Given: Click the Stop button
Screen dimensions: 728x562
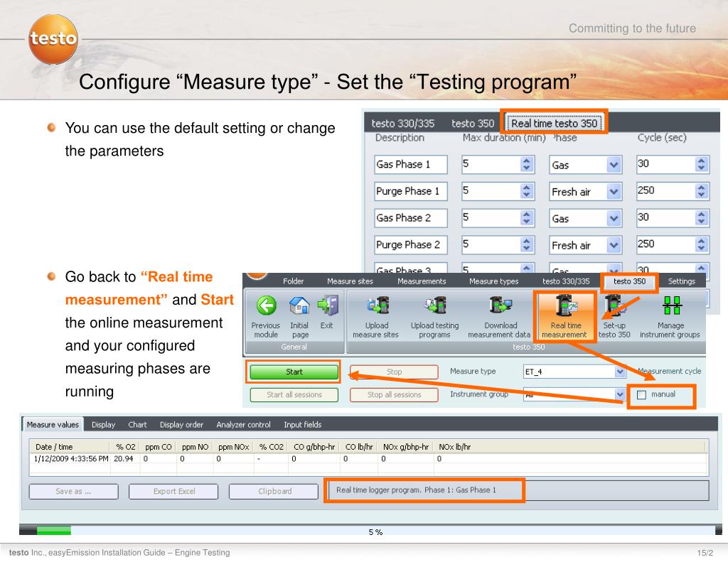Looking at the screenshot, I should (x=394, y=372).
